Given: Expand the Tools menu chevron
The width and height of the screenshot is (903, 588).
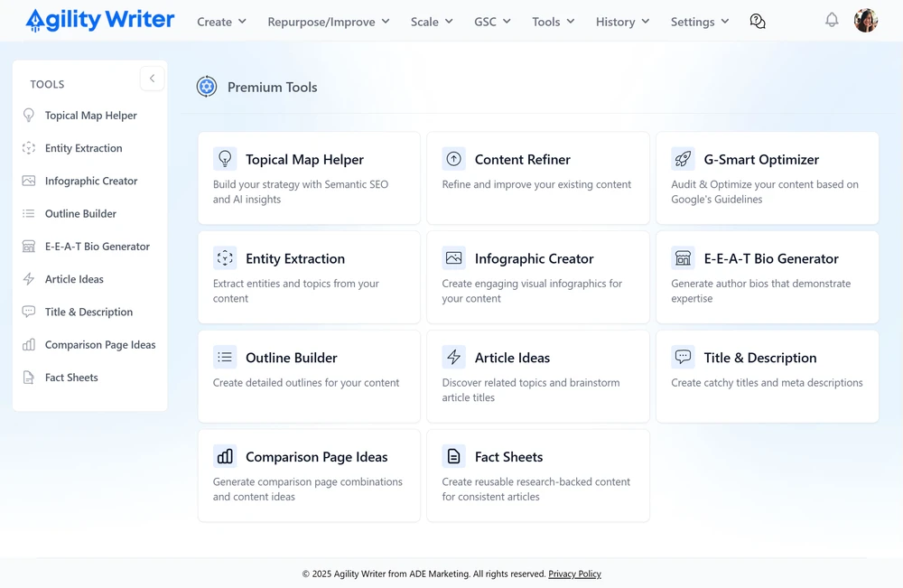Looking at the screenshot, I should click(x=571, y=22).
